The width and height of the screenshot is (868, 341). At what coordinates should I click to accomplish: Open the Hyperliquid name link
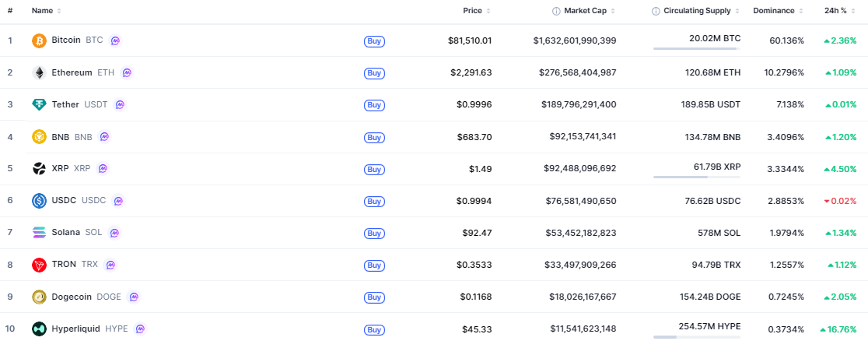pos(76,329)
